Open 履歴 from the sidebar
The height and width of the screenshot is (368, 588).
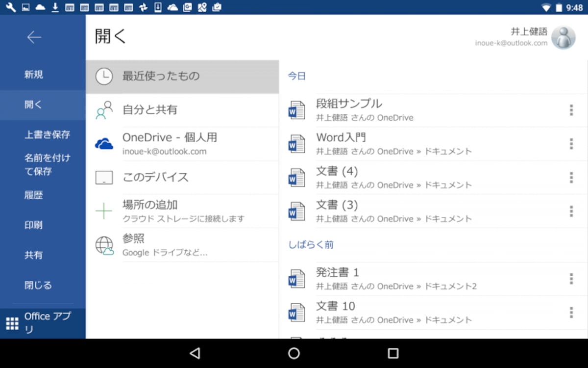click(43, 195)
